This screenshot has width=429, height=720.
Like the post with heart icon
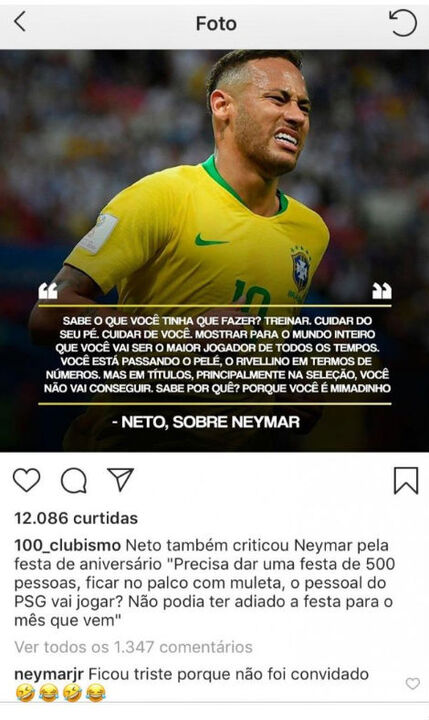[27, 480]
